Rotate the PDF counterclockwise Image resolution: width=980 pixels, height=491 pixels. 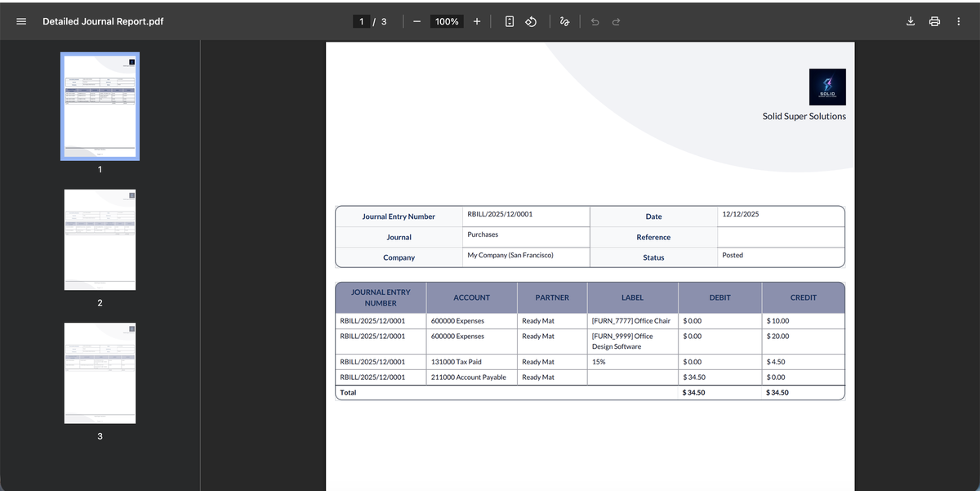point(531,21)
